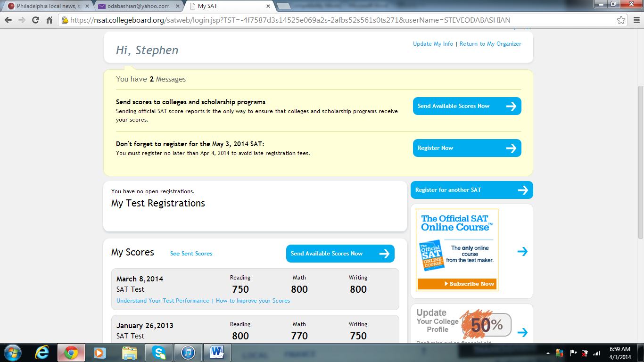
Task: Reload the My SAT page
Action: click(x=35, y=20)
